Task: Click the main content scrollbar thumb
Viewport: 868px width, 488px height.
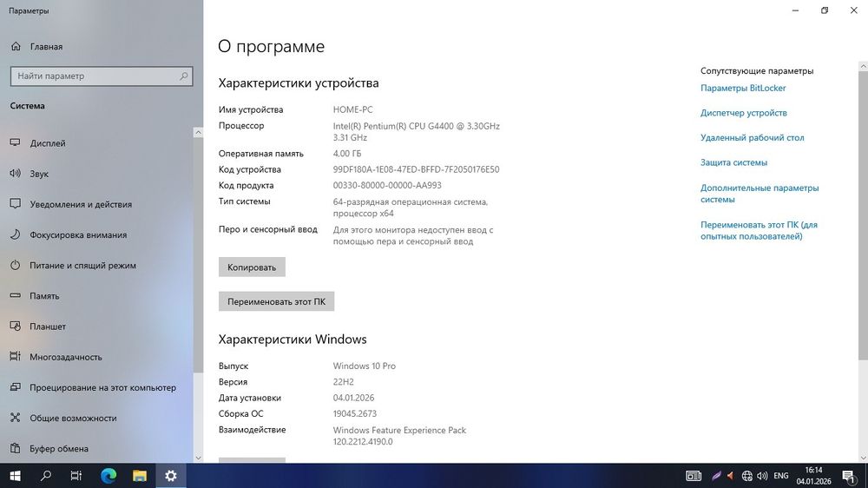Action: click(863, 216)
